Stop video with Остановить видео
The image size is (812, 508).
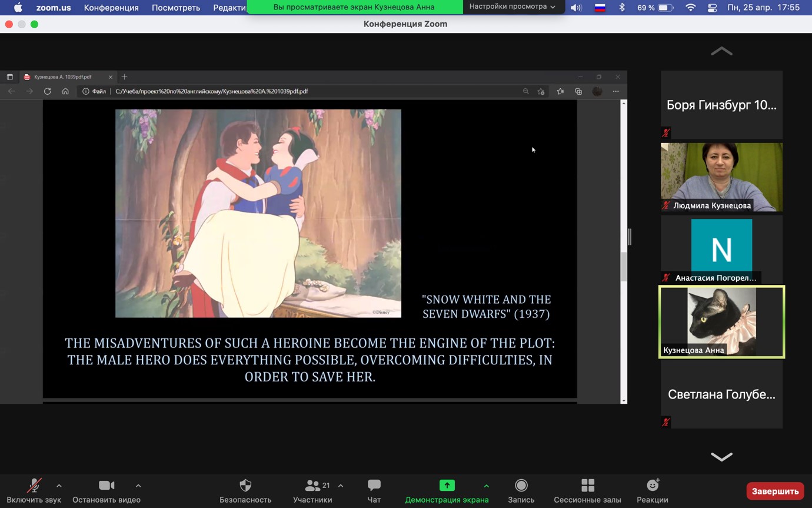107,491
